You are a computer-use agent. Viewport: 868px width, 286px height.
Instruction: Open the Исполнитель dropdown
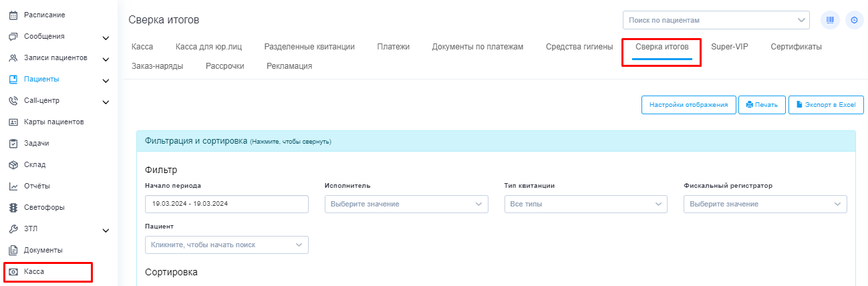(x=406, y=204)
